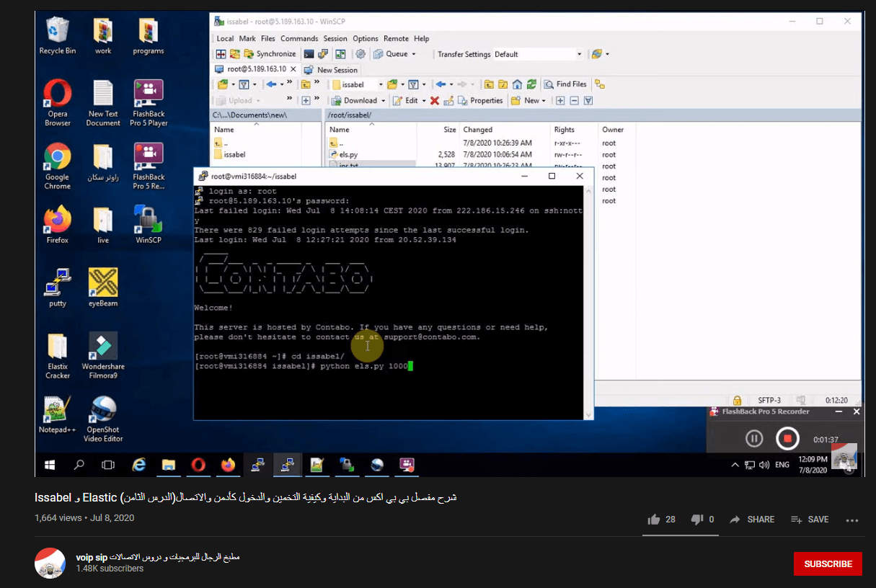Close root@5.189.163.10 session tab X
876x588 pixels.
(292, 69)
